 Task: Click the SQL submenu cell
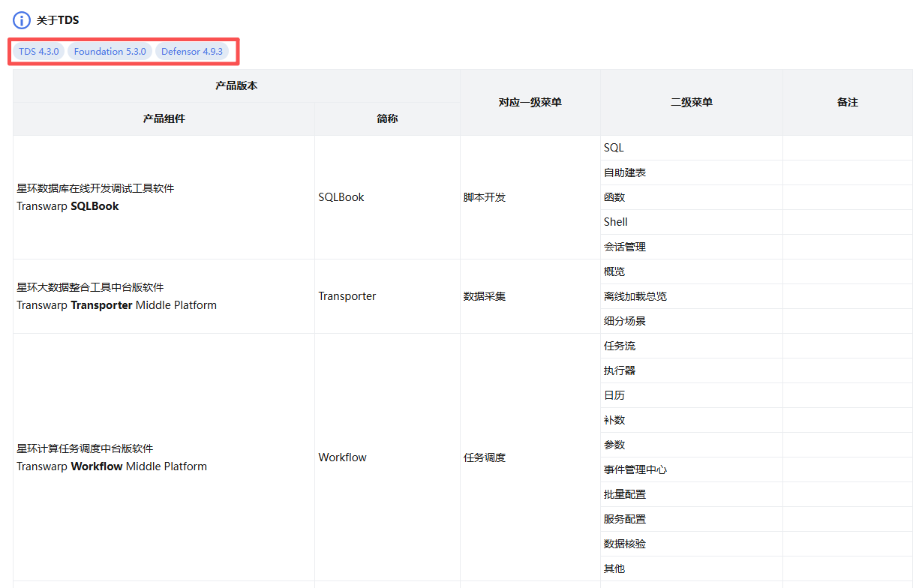(692, 148)
